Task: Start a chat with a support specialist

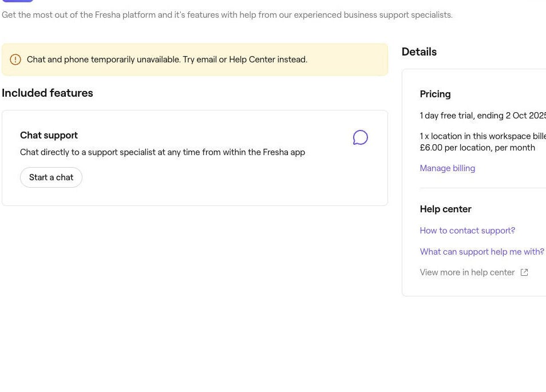Action: click(51, 177)
